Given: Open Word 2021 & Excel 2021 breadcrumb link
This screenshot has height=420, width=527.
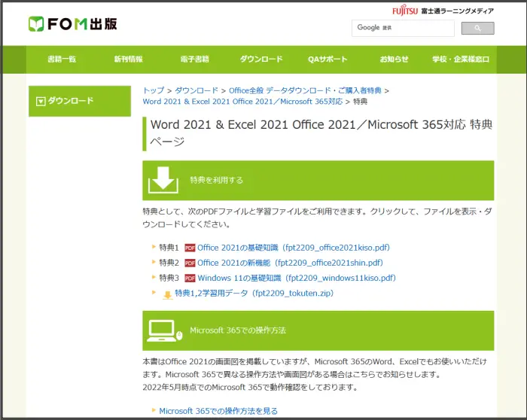Looking at the screenshot, I should pos(242,102).
